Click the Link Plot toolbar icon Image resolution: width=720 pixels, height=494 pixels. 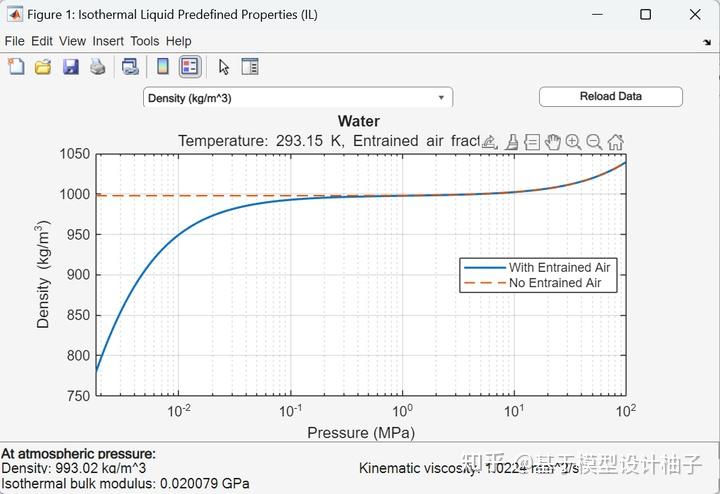pyautogui.click(x=130, y=67)
